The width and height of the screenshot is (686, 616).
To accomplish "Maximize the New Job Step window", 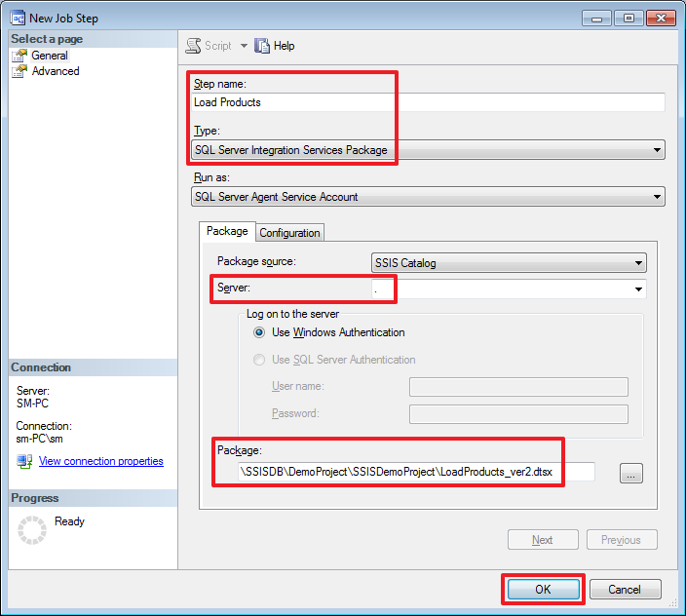I will coord(629,19).
